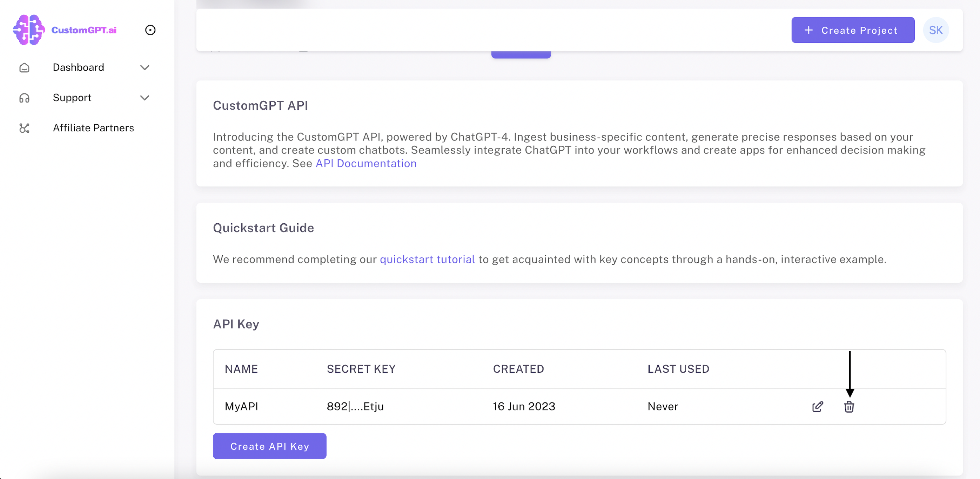980x479 pixels.
Task: Go to Affiliate Partners page
Action: point(93,128)
